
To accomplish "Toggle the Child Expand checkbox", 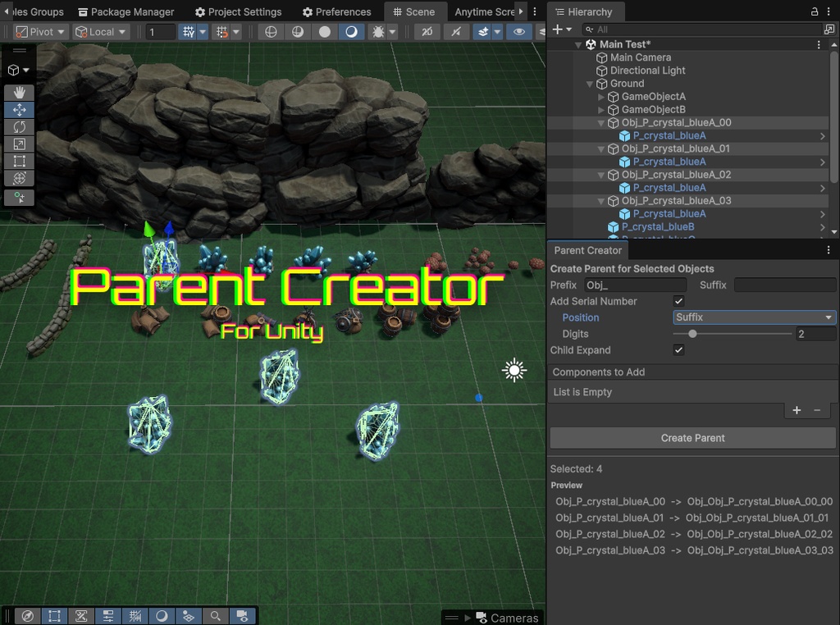I will click(x=678, y=349).
